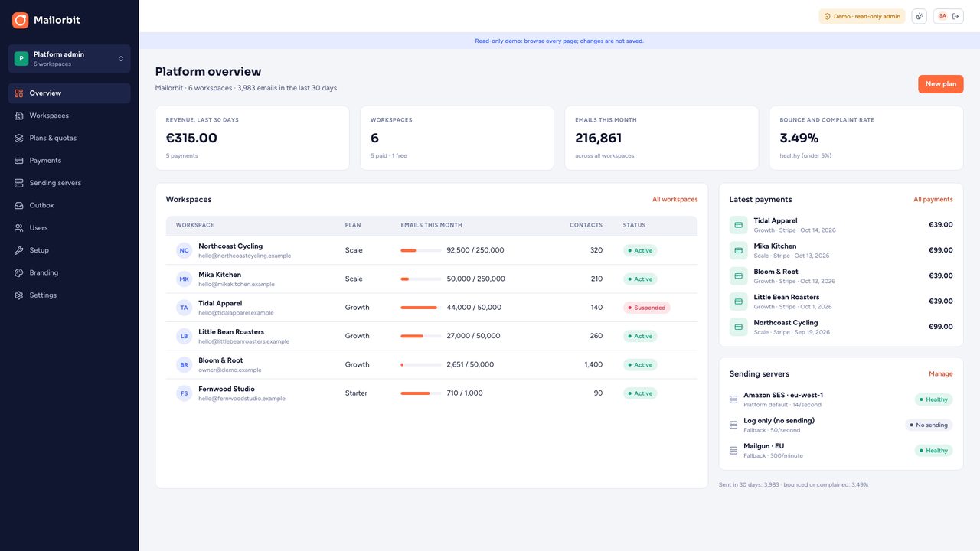Click the Mailgun EU server icon
Image resolution: width=980 pixels, height=551 pixels.
coord(733,451)
